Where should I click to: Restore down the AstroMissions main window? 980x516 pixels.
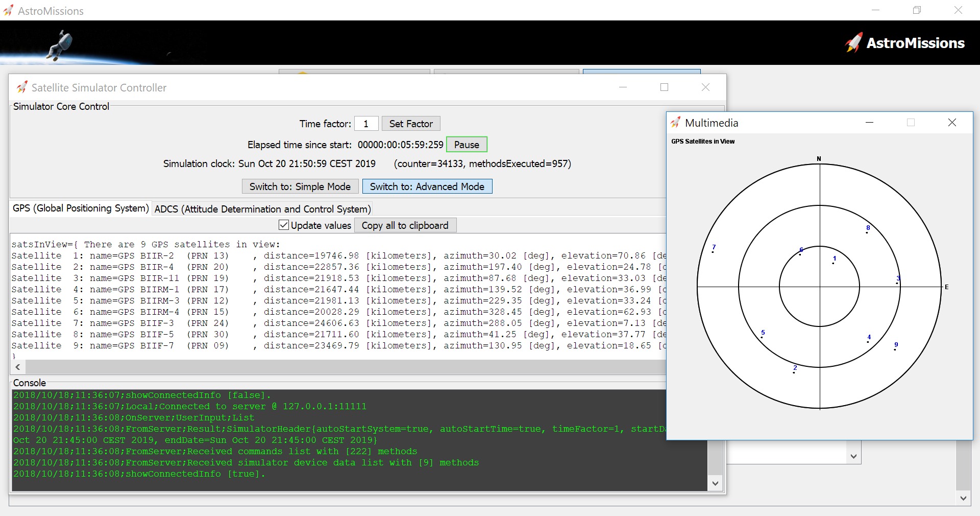pyautogui.click(x=917, y=10)
